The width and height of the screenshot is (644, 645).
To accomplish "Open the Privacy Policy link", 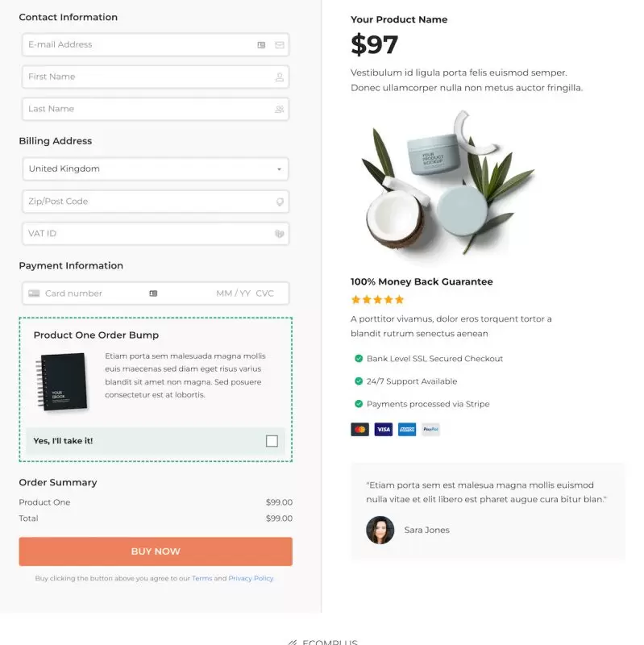I will [x=251, y=578].
